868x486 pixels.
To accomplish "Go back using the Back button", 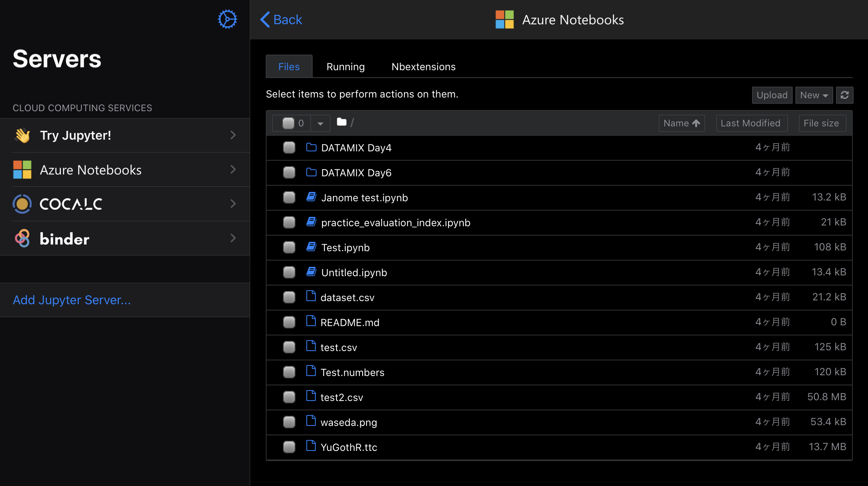I will click(281, 20).
